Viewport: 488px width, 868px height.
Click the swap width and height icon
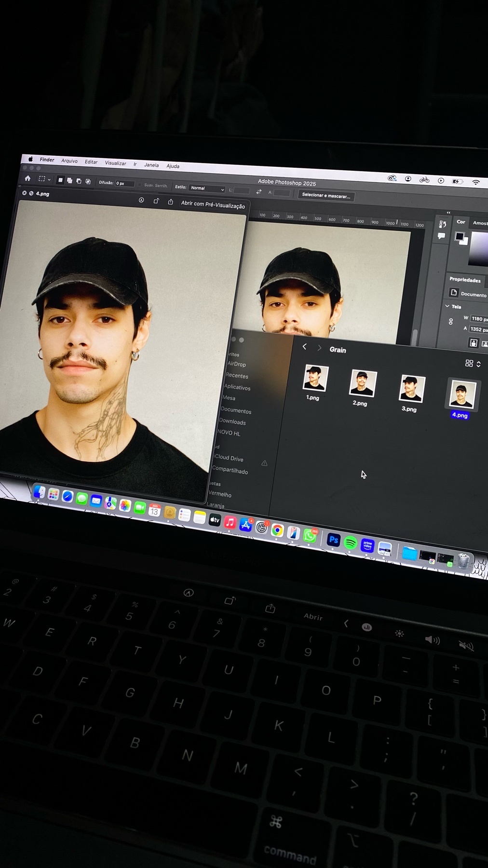pos(258,191)
